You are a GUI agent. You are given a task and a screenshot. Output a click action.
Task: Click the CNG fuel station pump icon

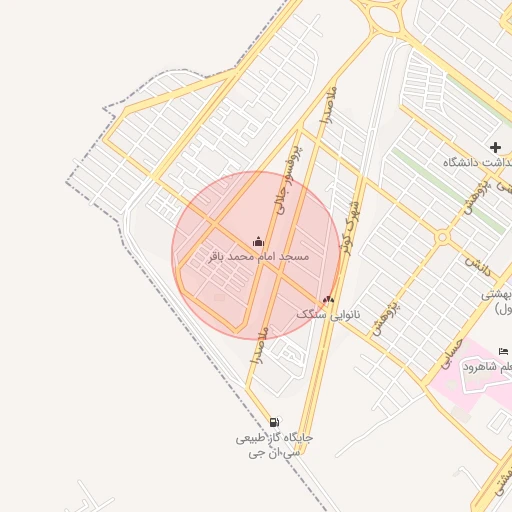coord(274,422)
